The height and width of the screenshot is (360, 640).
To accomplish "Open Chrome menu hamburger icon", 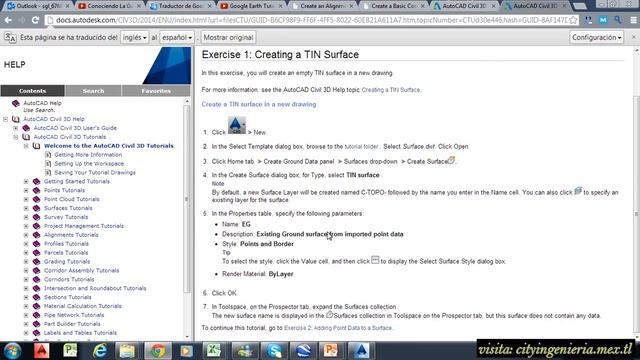I will [633, 20].
